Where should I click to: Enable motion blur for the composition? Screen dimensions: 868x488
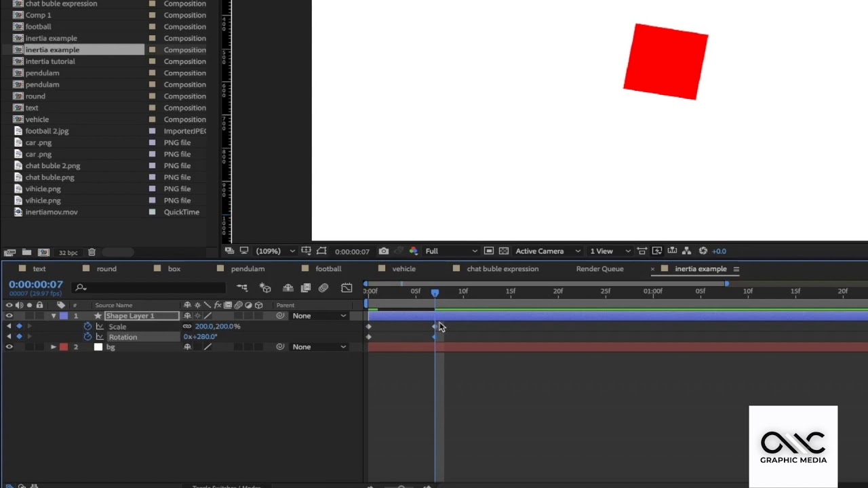pyautogui.click(x=323, y=288)
